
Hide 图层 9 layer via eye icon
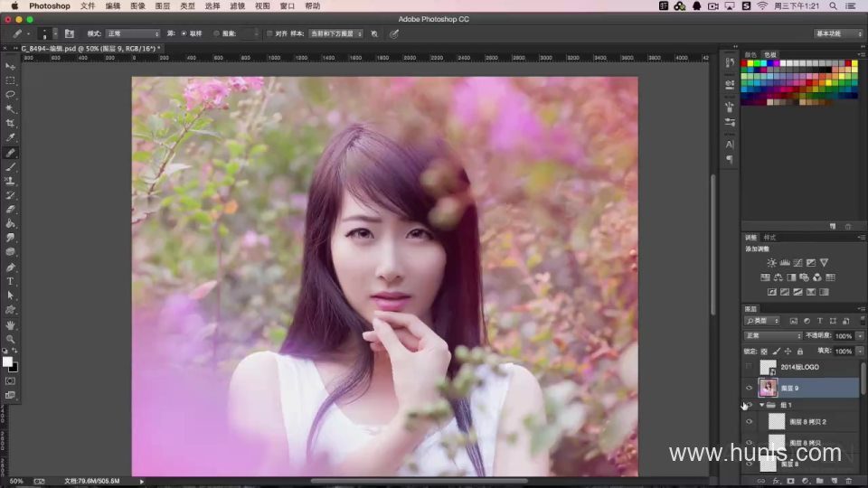749,389
